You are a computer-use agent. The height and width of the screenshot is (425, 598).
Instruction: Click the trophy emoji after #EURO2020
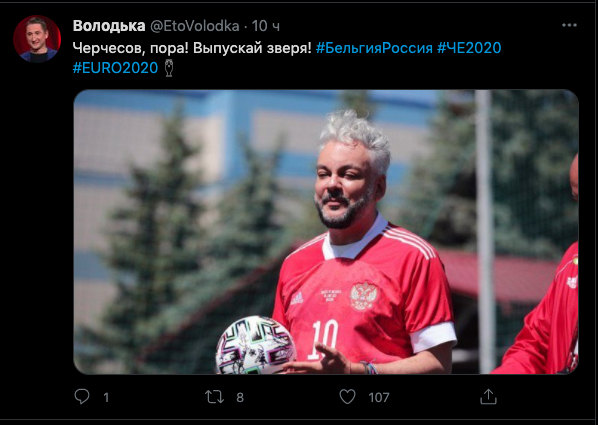(x=169, y=68)
